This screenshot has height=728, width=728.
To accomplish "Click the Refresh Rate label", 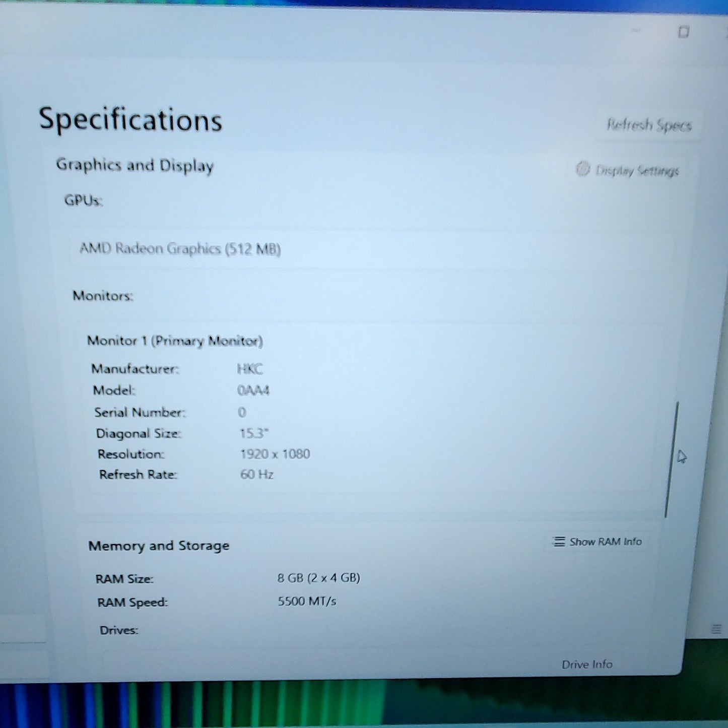I will coord(138,475).
